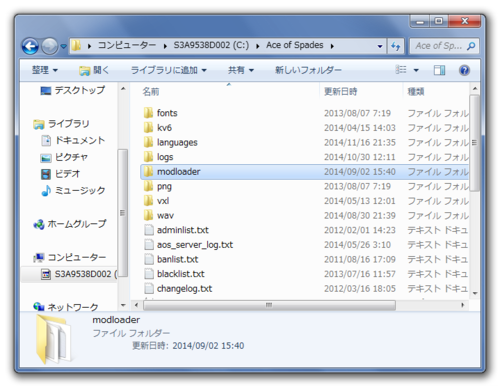This screenshot has width=500, height=387.
Task: Click the file list vertical scrollbar thumb
Action: point(474,143)
